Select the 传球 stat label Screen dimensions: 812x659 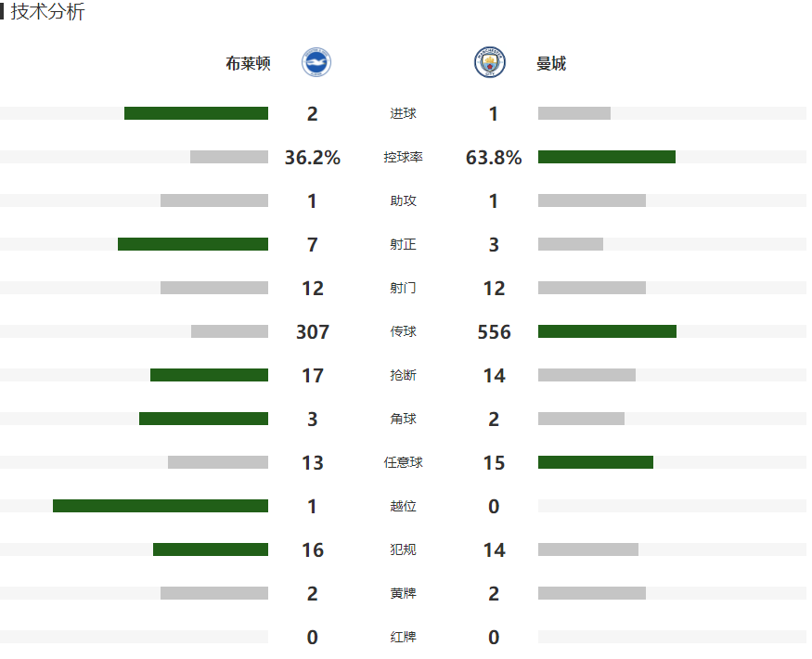pyautogui.click(x=403, y=331)
